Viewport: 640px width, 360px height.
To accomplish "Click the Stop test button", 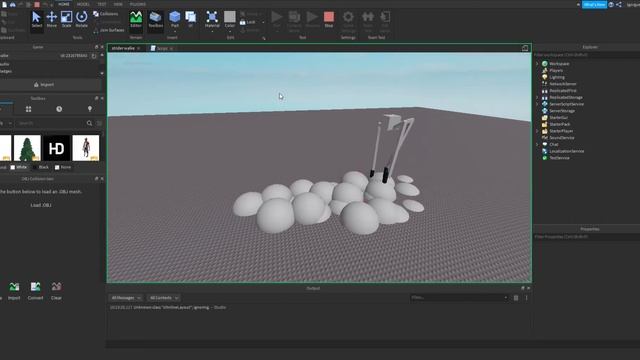I will (x=329, y=19).
